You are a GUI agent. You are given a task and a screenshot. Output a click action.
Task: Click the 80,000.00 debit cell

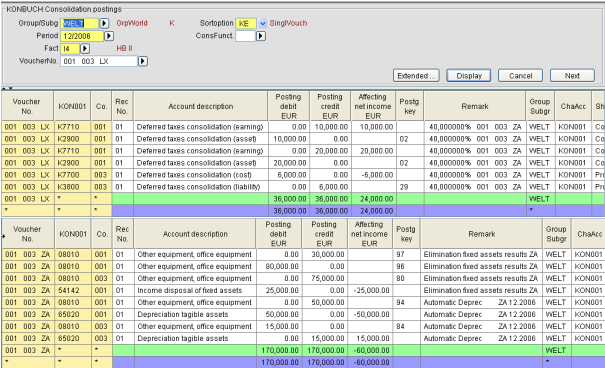pyautogui.click(x=279, y=266)
